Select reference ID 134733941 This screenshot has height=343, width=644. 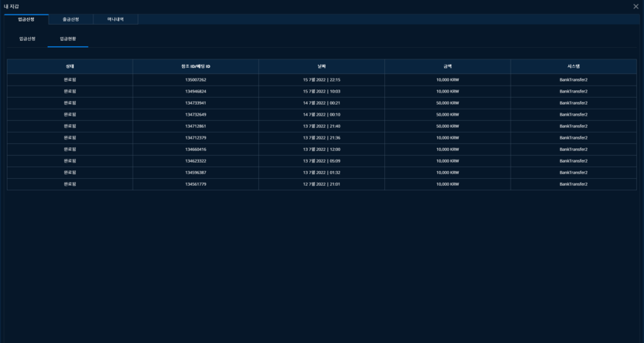[x=195, y=103]
